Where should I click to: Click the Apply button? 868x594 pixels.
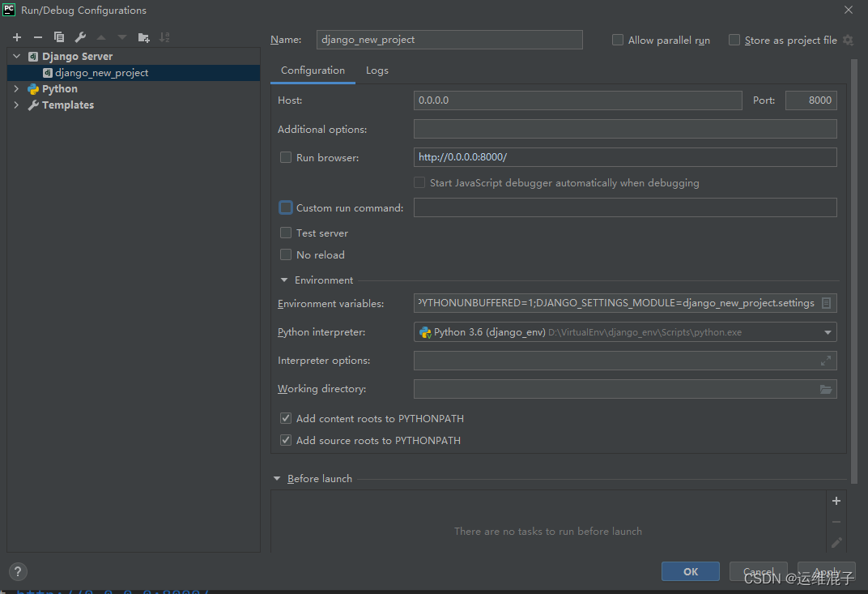[827, 571]
